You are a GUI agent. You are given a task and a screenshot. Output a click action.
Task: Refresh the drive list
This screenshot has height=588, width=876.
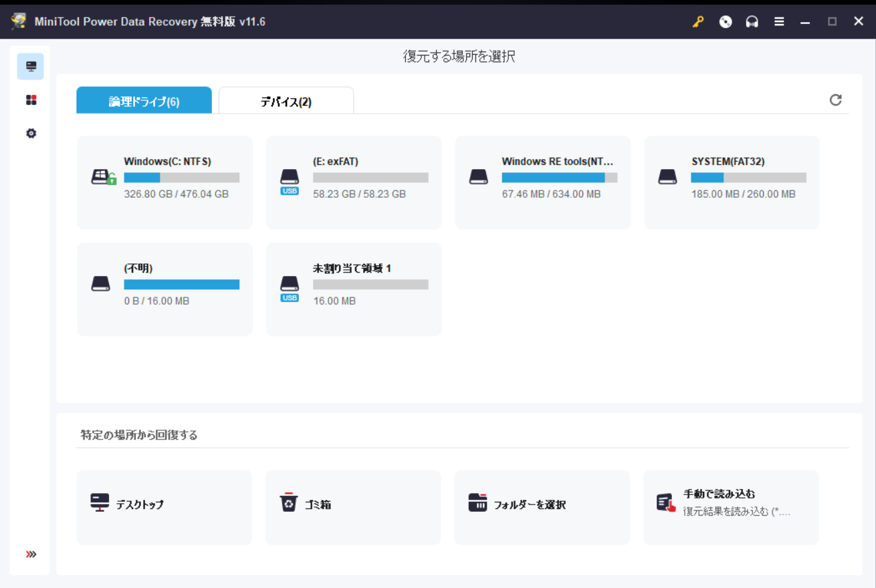(x=835, y=100)
